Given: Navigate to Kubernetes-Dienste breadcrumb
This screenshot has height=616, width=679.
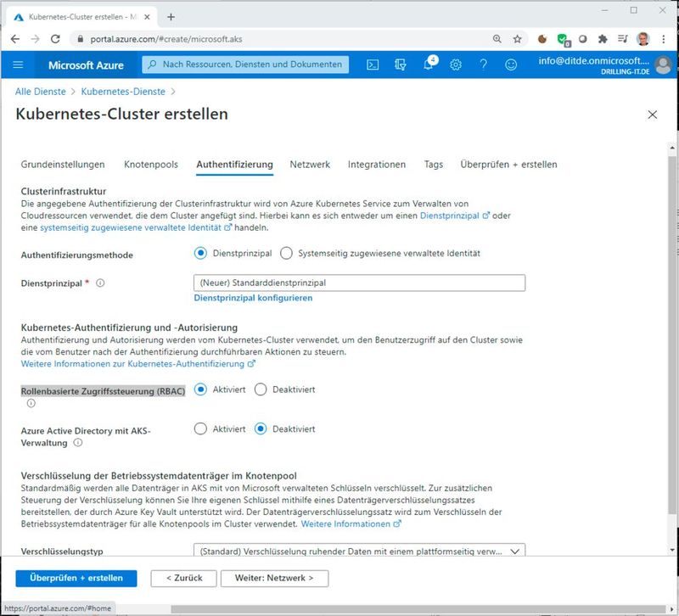Looking at the screenshot, I should [x=123, y=92].
